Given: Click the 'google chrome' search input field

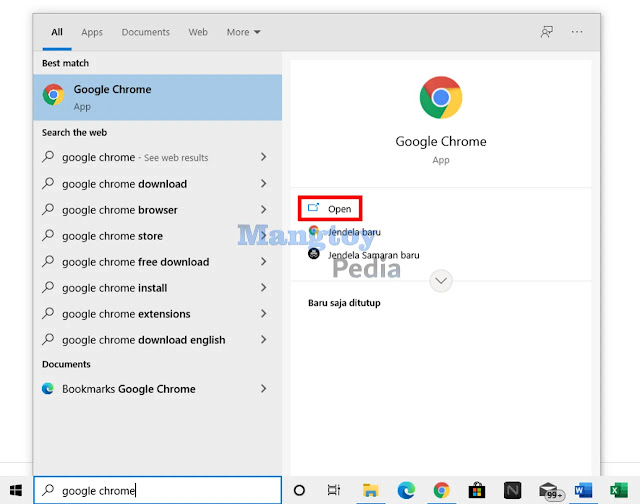Looking at the screenshot, I should point(158,490).
